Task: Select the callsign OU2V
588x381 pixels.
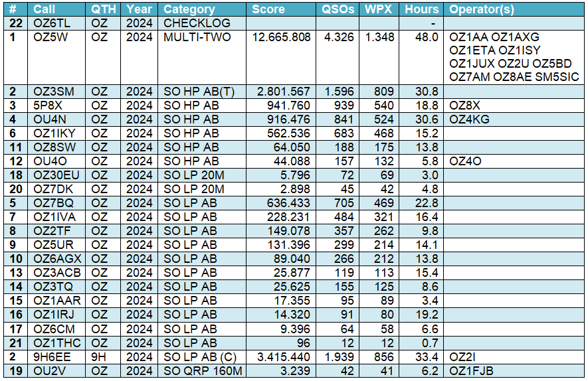Action: click(x=50, y=371)
